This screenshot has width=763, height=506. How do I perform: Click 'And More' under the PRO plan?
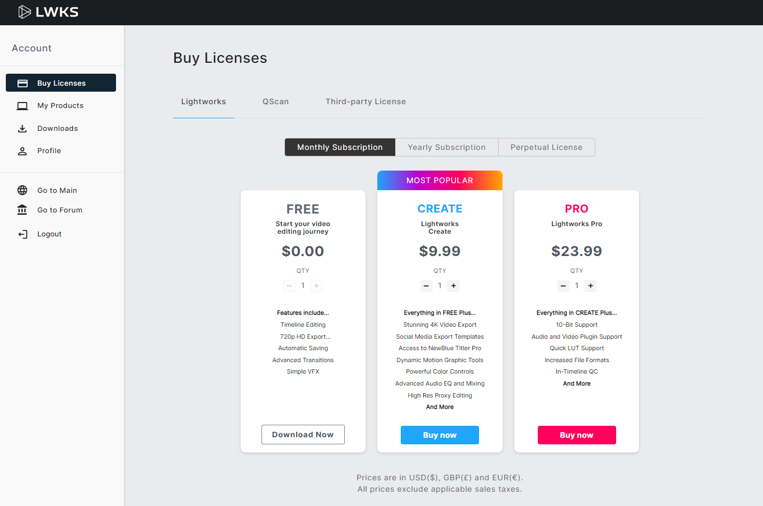coord(577,384)
